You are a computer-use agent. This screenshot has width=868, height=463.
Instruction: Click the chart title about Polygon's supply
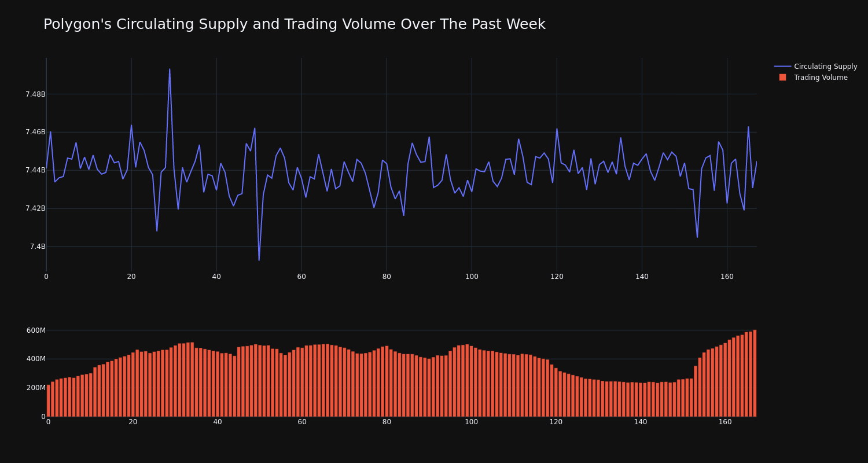(x=294, y=24)
